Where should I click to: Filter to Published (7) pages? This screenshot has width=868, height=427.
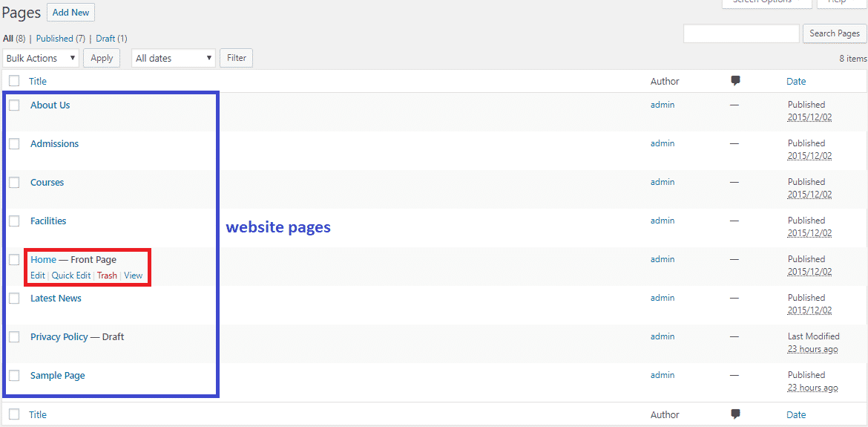pos(60,39)
